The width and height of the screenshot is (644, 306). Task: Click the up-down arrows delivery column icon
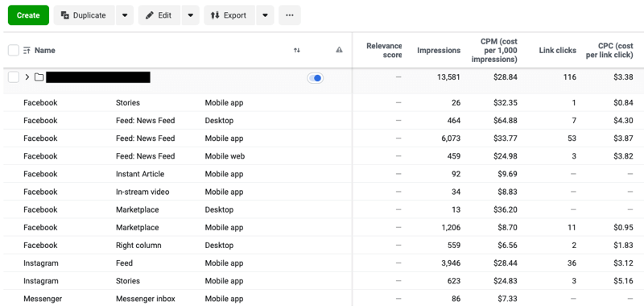pyautogui.click(x=297, y=50)
